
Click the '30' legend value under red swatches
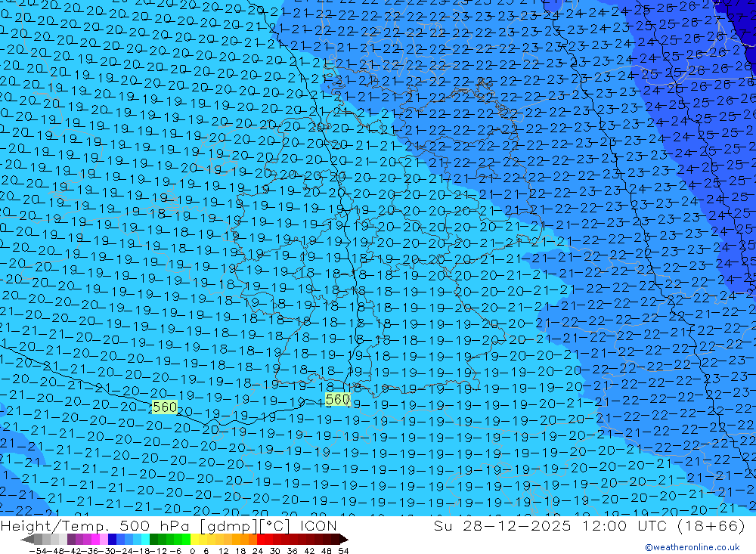click(x=275, y=551)
